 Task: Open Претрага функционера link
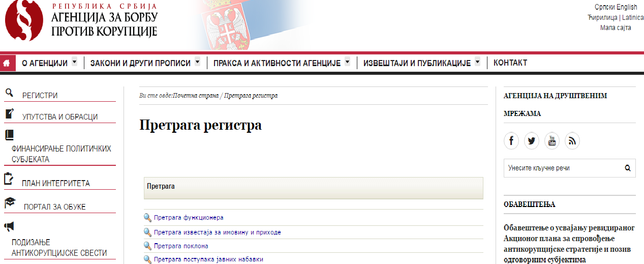click(x=189, y=218)
